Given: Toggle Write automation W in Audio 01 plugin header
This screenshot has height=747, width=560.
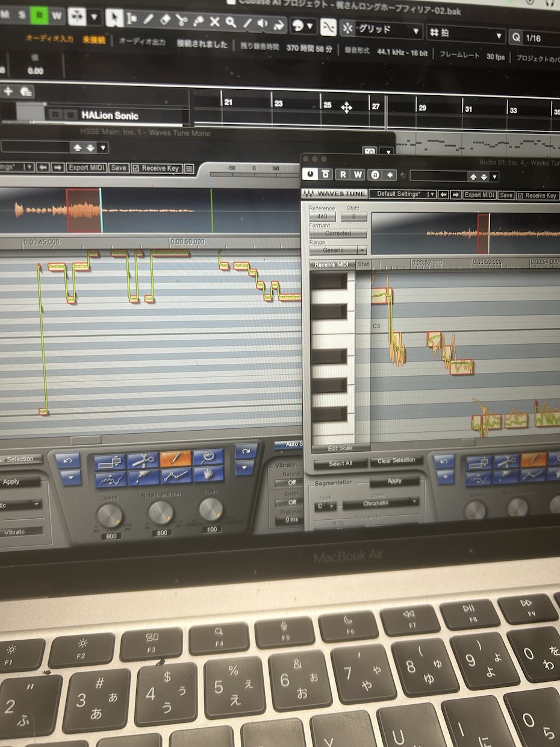Looking at the screenshot, I should tap(357, 175).
